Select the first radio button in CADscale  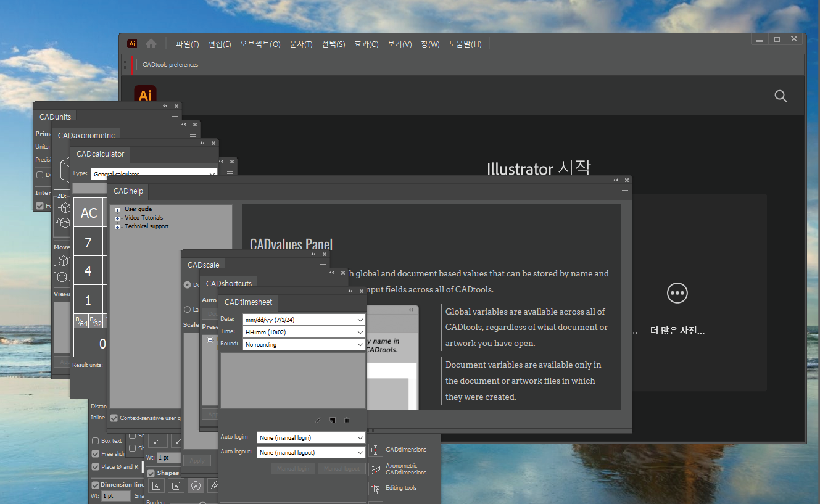(x=188, y=285)
